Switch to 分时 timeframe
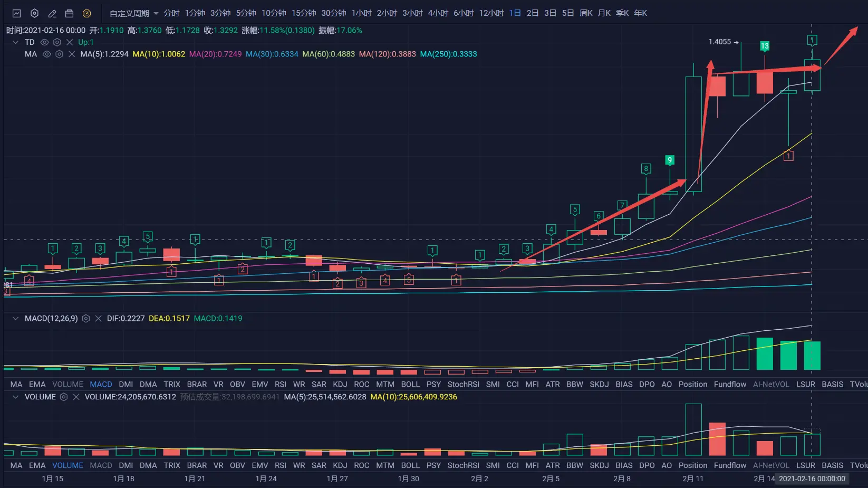This screenshot has width=868, height=488. point(171,13)
